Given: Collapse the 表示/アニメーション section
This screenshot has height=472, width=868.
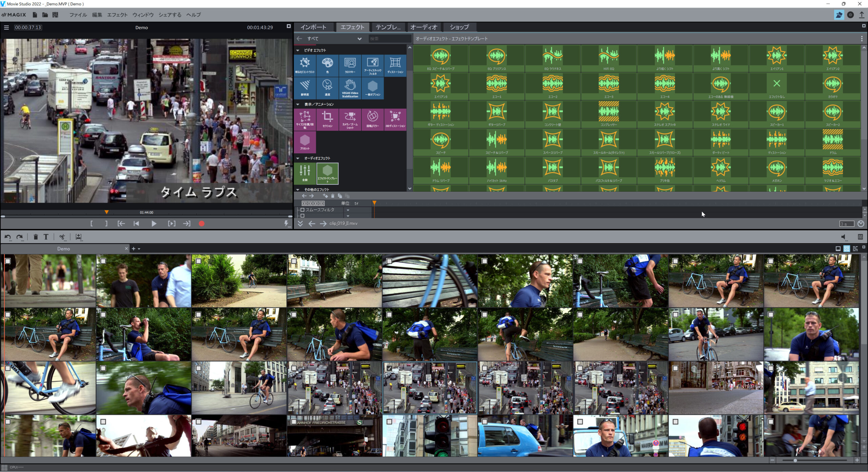Looking at the screenshot, I should (x=298, y=104).
